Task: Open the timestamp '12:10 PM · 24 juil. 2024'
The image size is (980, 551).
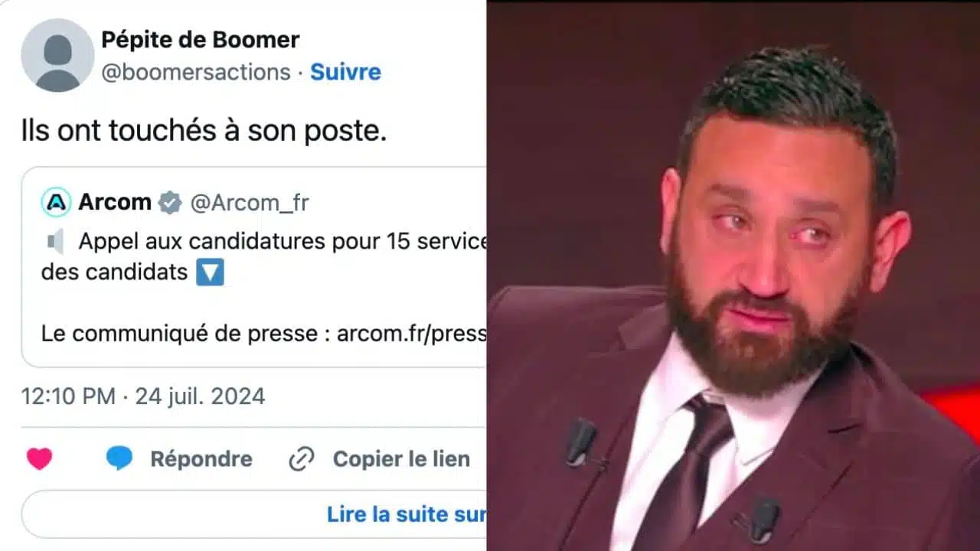Action: click(x=143, y=396)
